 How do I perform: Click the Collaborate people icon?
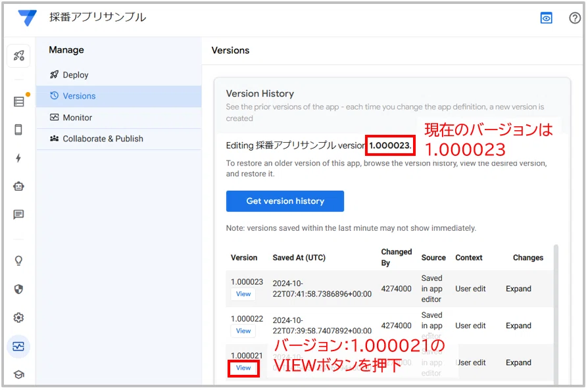[x=55, y=139]
